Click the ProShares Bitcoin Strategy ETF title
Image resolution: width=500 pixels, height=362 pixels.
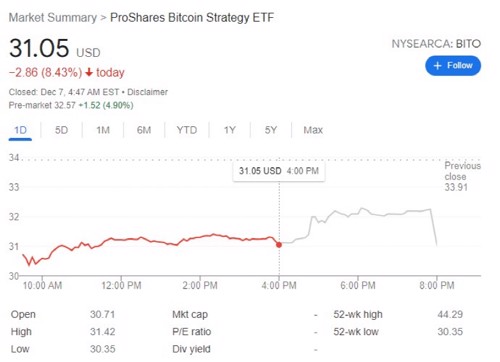pos(192,17)
